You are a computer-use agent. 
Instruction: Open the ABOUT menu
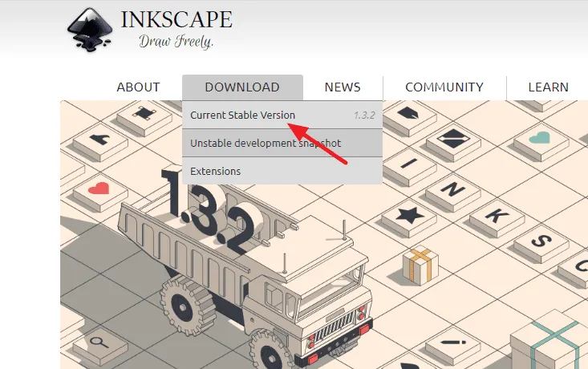point(138,87)
